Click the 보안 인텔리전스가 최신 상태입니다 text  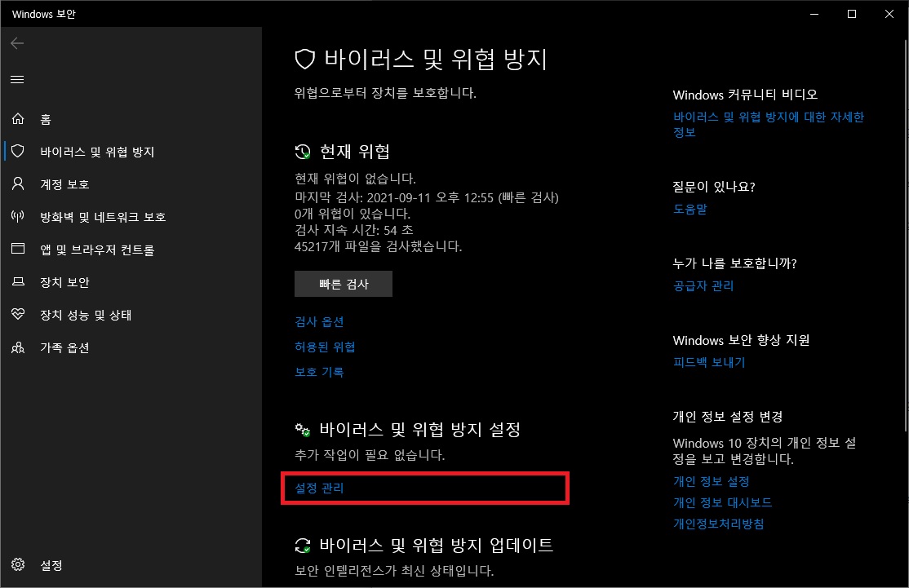394,571
